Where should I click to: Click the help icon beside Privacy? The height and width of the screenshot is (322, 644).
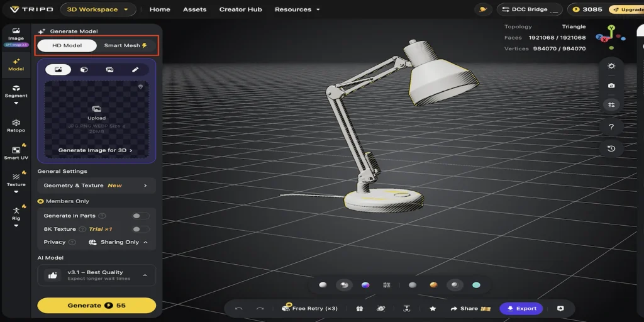pyautogui.click(x=72, y=242)
